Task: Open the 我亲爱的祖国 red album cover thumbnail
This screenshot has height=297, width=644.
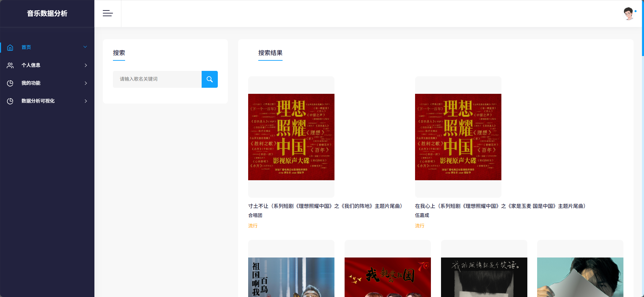Action: 388,277
